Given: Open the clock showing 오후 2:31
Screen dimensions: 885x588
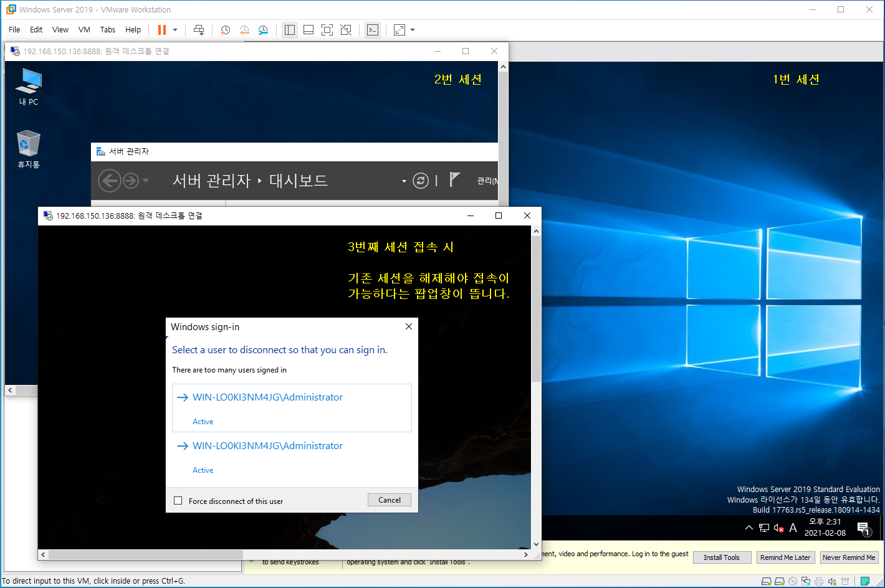Looking at the screenshot, I should (x=825, y=528).
